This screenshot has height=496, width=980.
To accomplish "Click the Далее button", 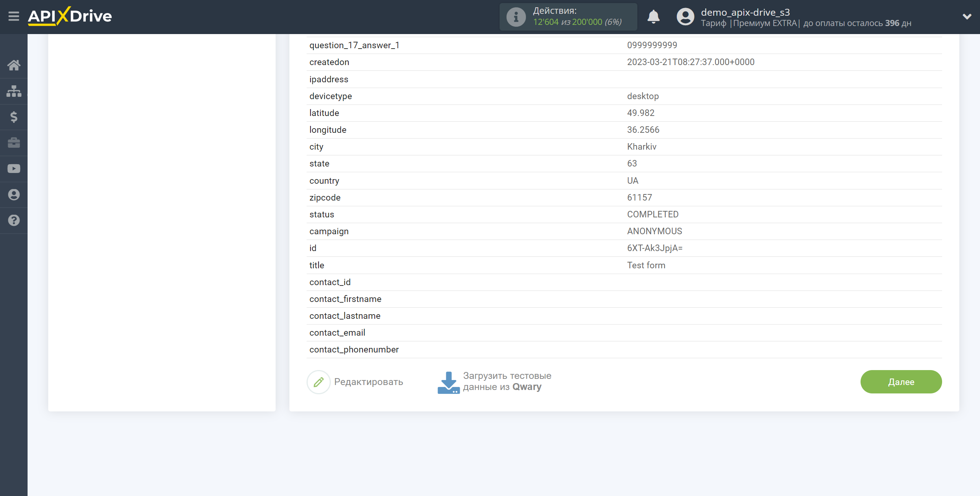I will (x=901, y=382).
